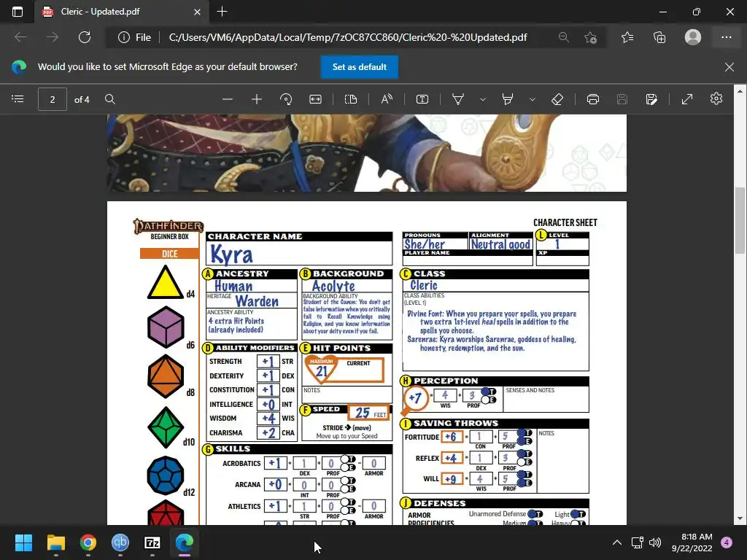
Task: Click the Wisdom +4 modifier
Action: click(268, 419)
